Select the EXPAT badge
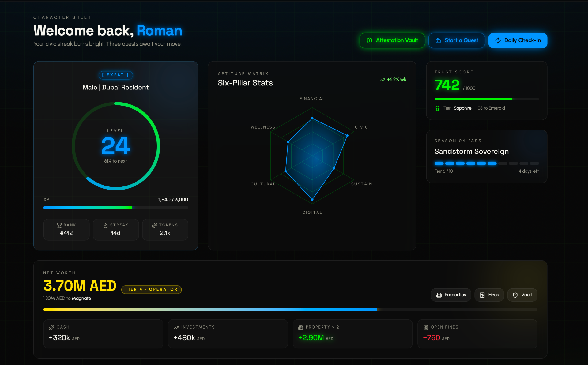 pyautogui.click(x=116, y=75)
